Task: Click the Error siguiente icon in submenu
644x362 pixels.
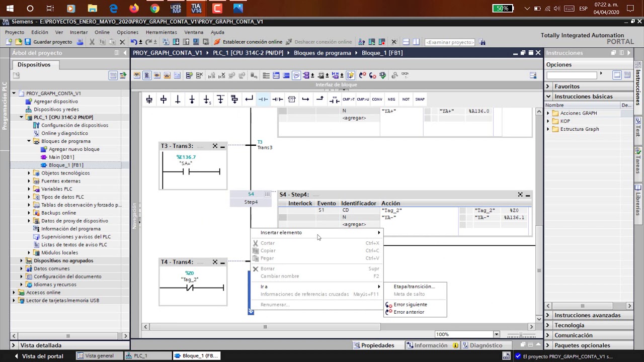Action: [388, 305]
